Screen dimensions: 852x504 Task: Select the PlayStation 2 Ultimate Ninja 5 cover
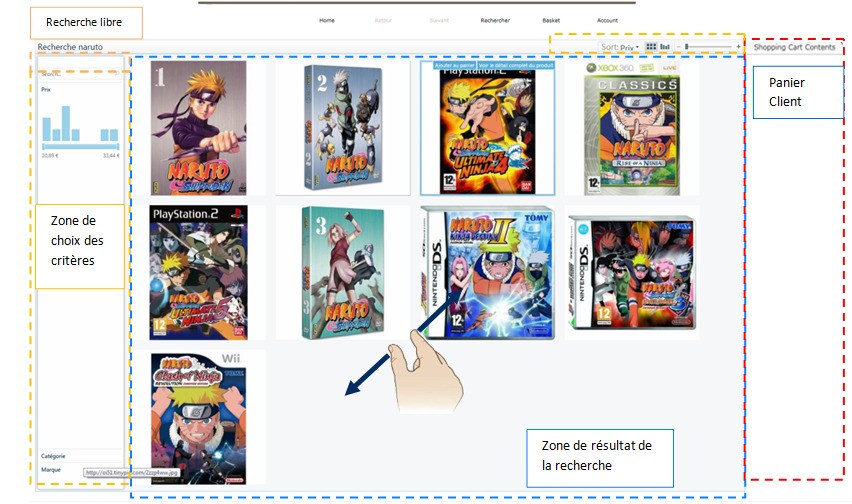[x=198, y=273]
